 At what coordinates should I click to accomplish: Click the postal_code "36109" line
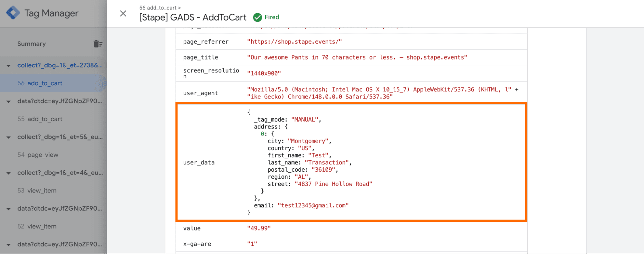(x=303, y=170)
